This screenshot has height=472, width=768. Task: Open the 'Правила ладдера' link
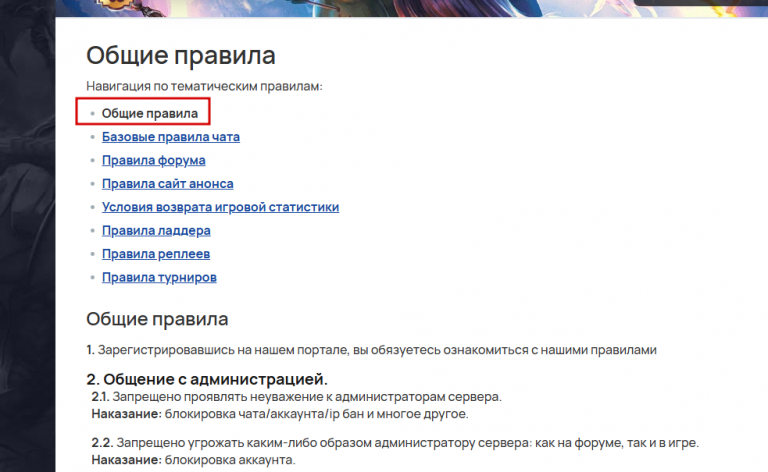coord(156,231)
